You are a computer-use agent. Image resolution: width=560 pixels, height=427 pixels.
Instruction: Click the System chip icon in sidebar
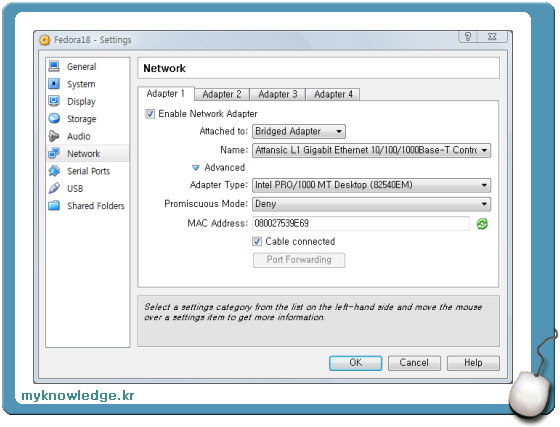point(54,84)
